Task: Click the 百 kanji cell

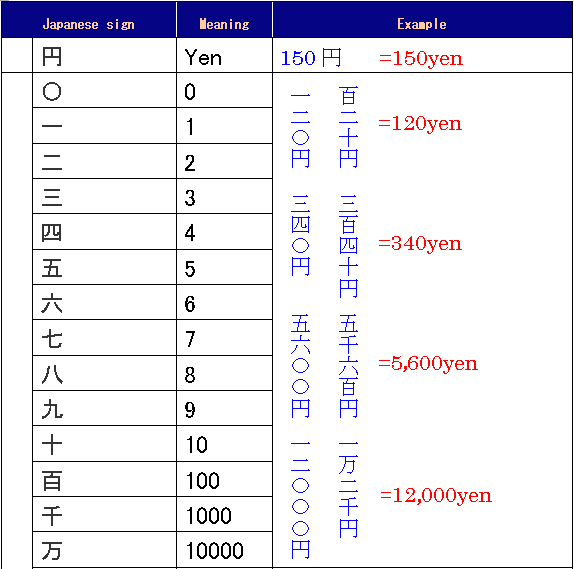Action: coord(104,479)
